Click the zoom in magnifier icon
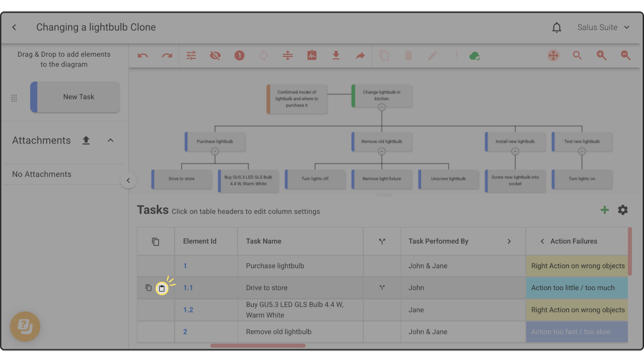Viewport: 644px width, 362px height. 601,56
